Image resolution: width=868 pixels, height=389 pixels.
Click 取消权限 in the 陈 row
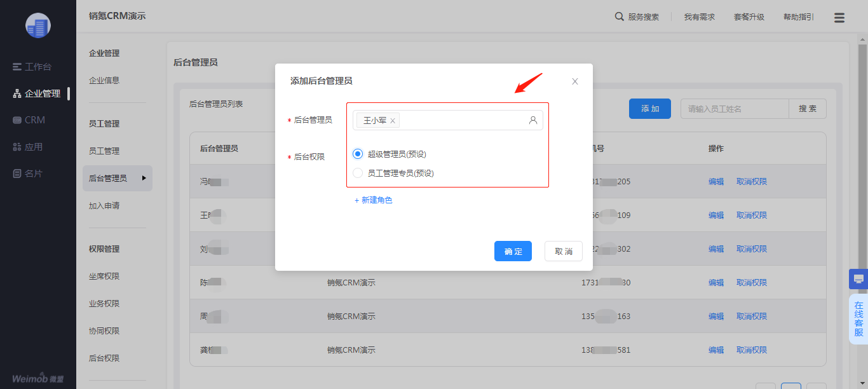[x=752, y=283]
